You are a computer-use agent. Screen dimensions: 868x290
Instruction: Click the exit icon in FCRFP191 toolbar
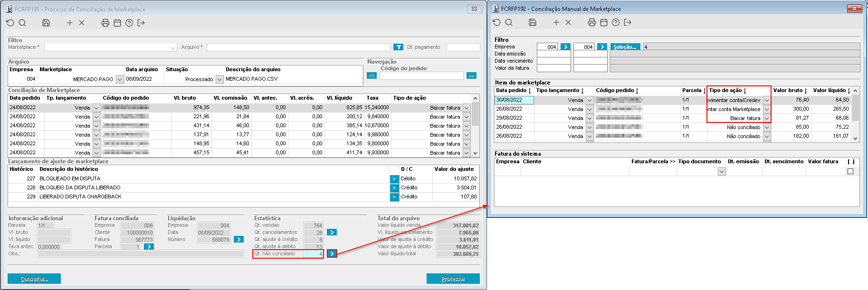point(141,23)
